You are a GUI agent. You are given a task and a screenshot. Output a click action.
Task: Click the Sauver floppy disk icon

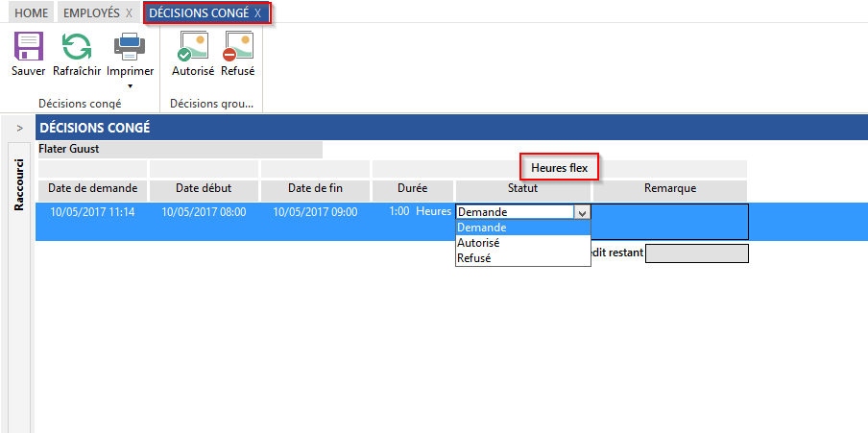click(x=28, y=47)
